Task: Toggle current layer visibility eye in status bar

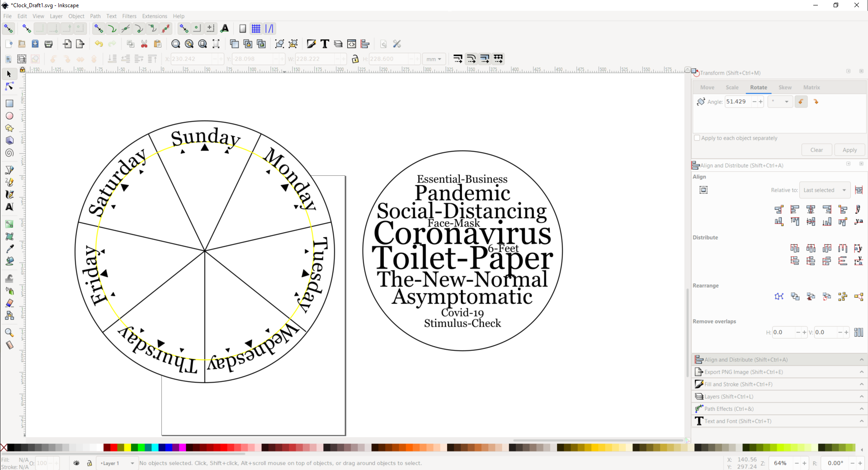Action: (76, 463)
